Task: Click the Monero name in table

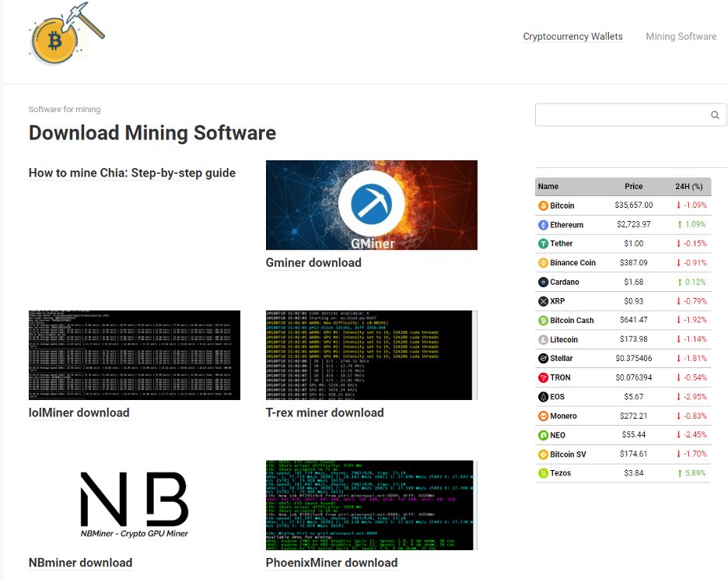Action: [x=563, y=416]
